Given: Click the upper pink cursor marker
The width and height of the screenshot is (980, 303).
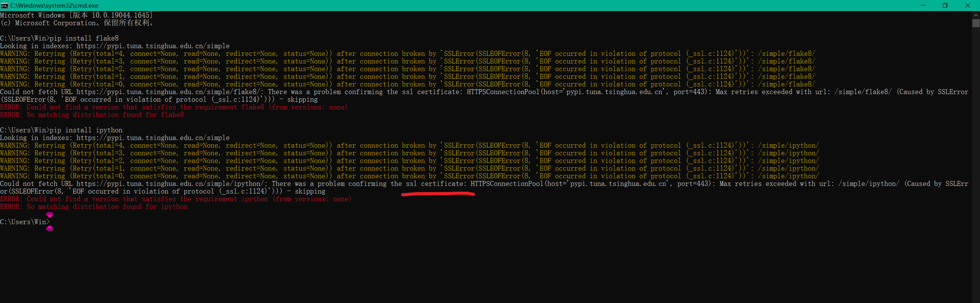Looking at the screenshot, I should 50,215.
